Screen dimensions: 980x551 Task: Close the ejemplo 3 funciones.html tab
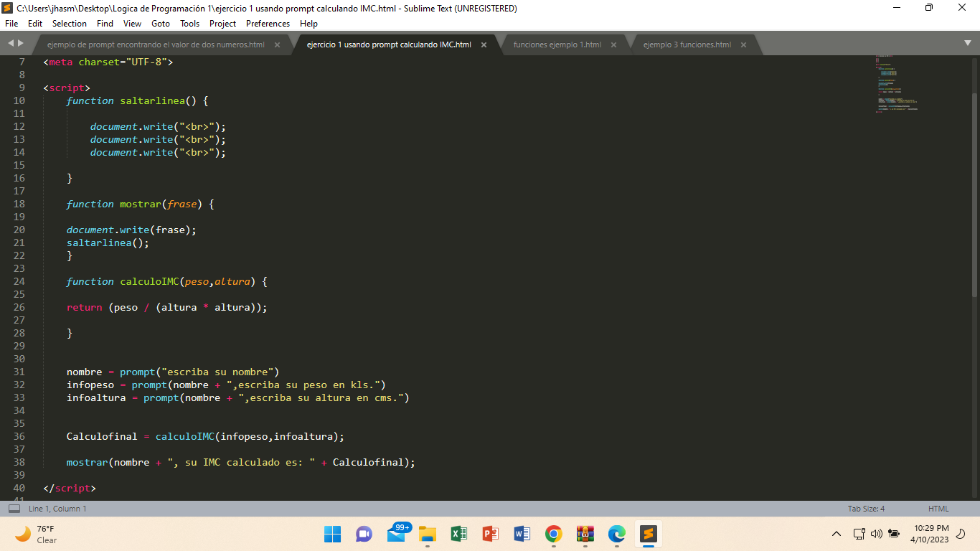(743, 44)
